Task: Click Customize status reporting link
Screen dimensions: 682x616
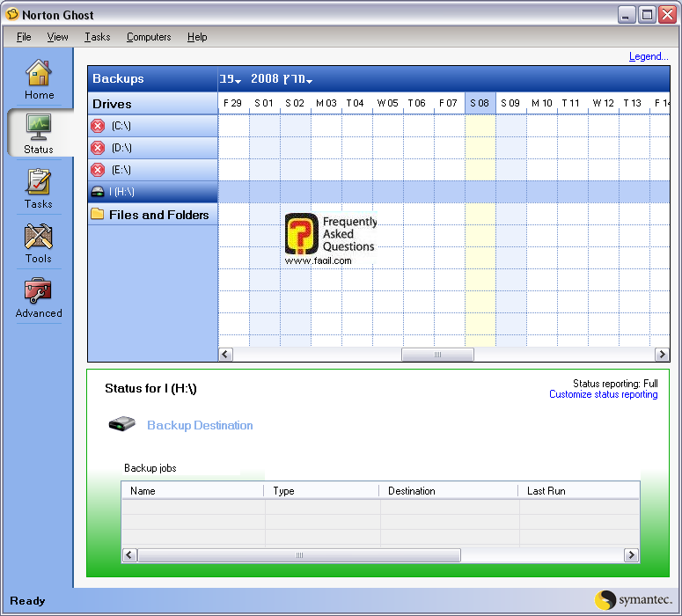Action: point(603,395)
